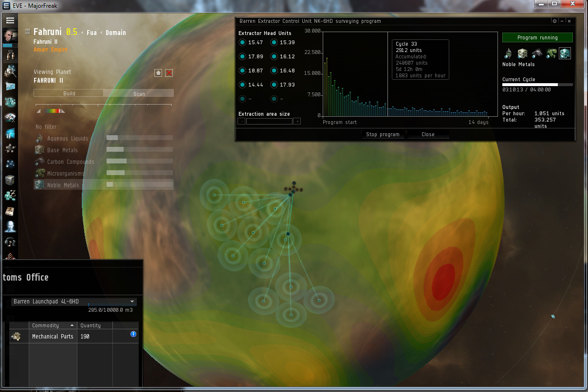Open the location menu icon beside Fahruni
Screen dimensions: 588x392
coord(28,32)
